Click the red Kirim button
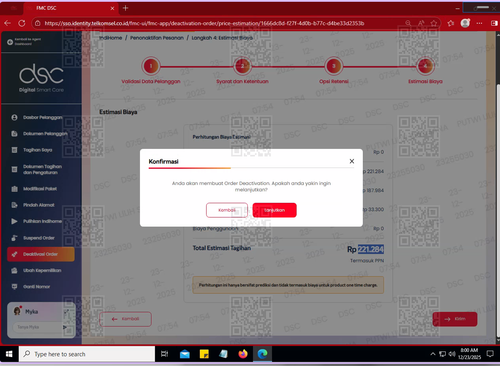The image size is (500, 366). (x=455, y=319)
